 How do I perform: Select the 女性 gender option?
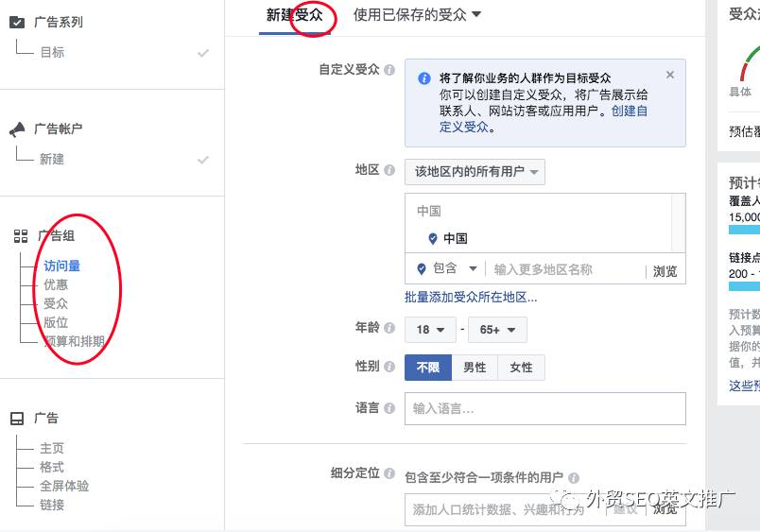521,368
